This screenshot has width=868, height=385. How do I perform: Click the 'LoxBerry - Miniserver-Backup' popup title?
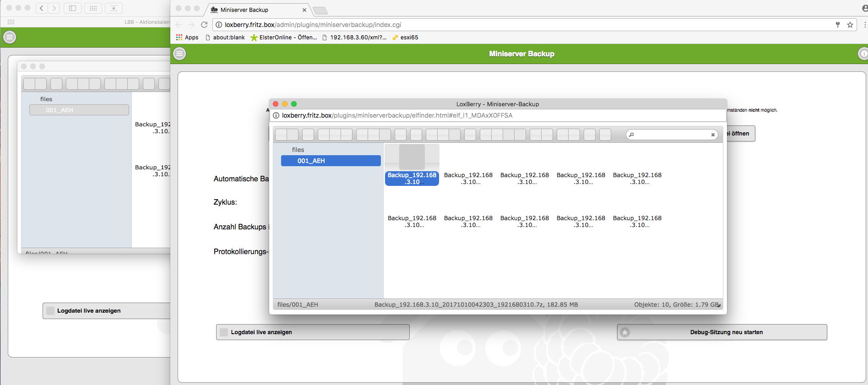tap(498, 104)
